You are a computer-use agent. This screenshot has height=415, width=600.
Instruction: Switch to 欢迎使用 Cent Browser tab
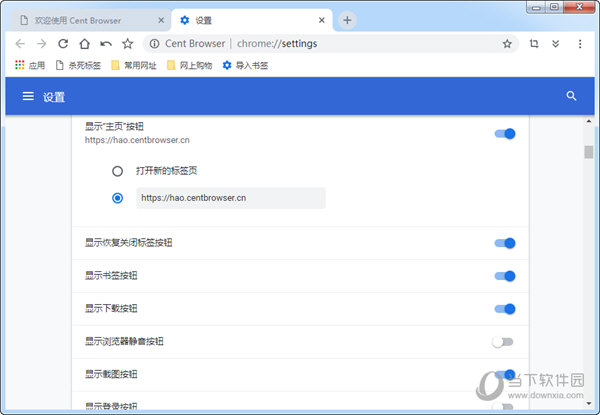(90, 20)
